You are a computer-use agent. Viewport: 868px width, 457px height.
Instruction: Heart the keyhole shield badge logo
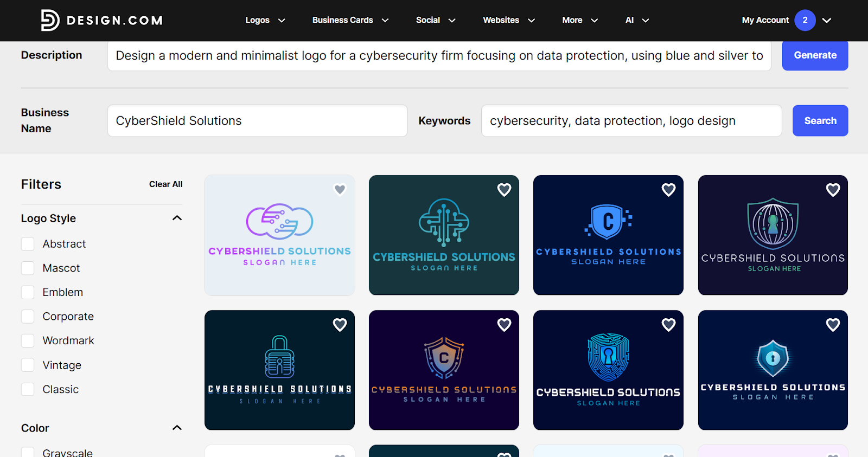[833, 325]
